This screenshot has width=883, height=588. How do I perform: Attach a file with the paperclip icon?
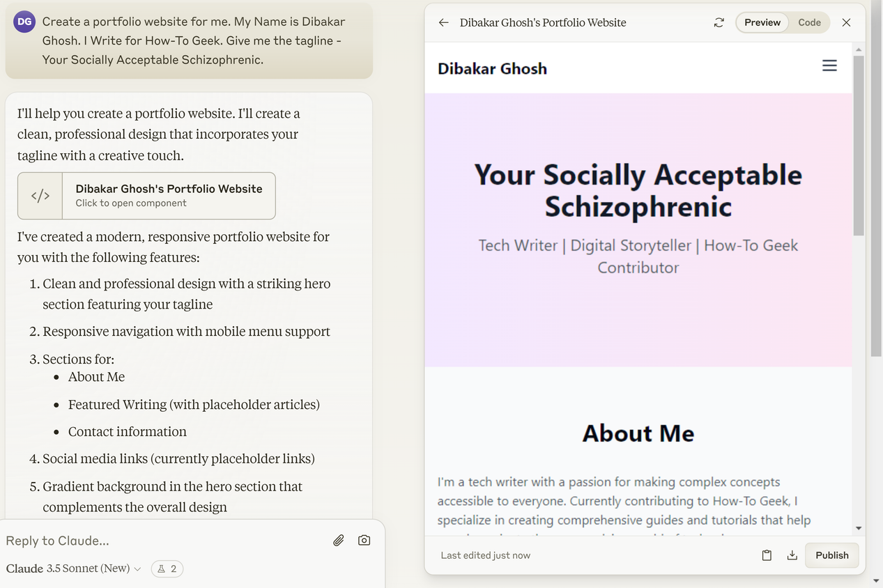click(339, 540)
